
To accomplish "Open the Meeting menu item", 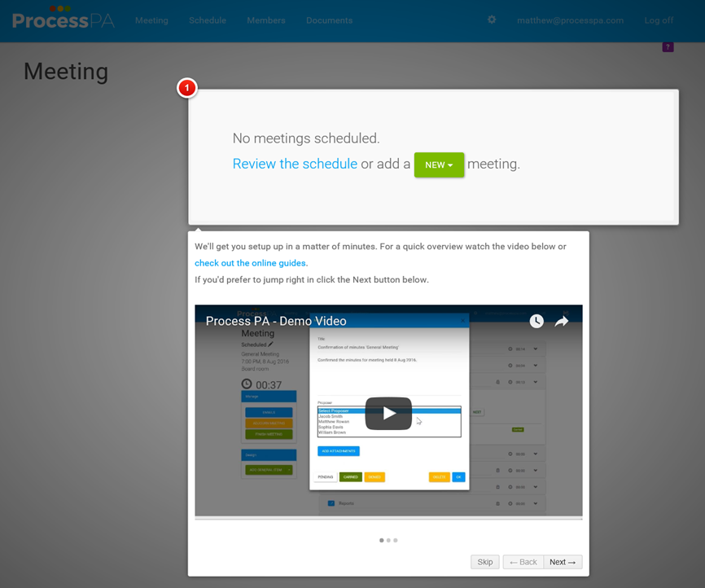I will pyautogui.click(x=151, y=20).
